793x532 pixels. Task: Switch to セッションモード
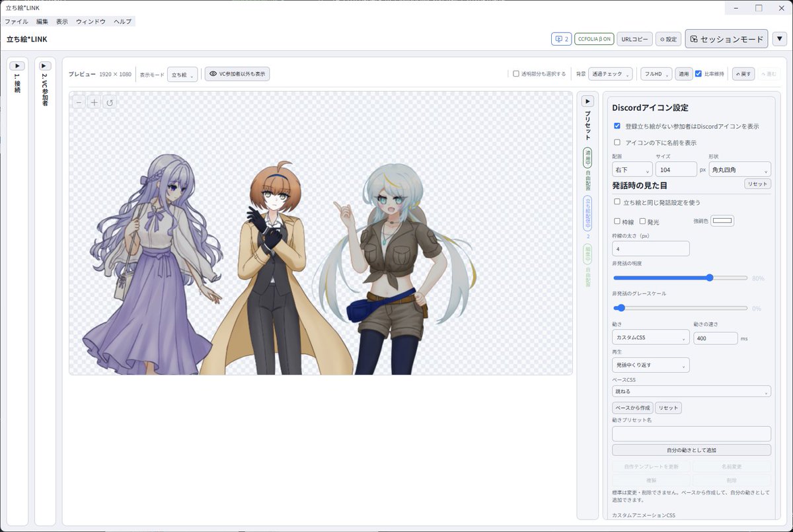[726, 39]
